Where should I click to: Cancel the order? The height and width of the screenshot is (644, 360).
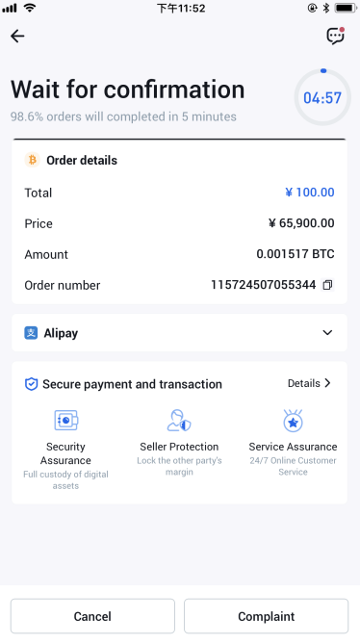(92, 616)
